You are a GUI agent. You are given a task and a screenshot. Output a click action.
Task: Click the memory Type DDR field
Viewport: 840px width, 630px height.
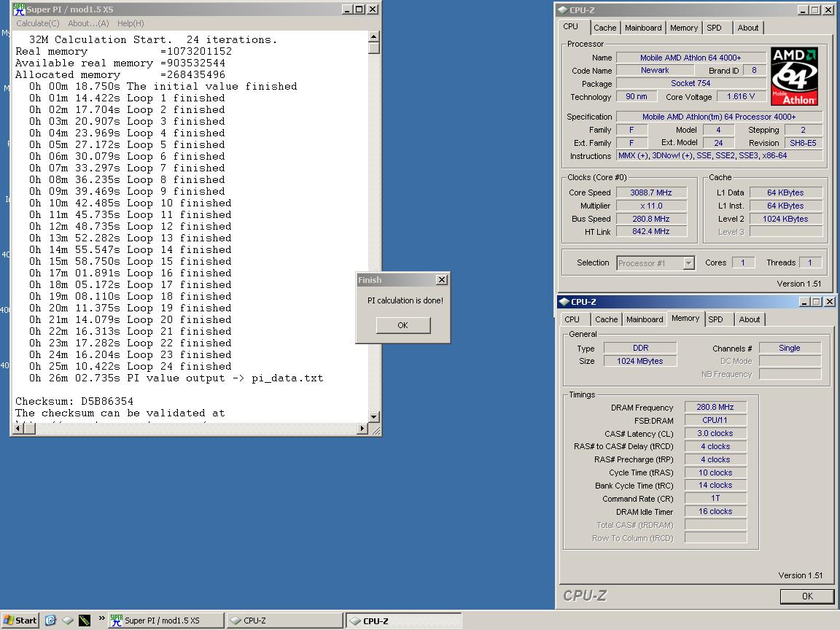click(x=640, y=349)
